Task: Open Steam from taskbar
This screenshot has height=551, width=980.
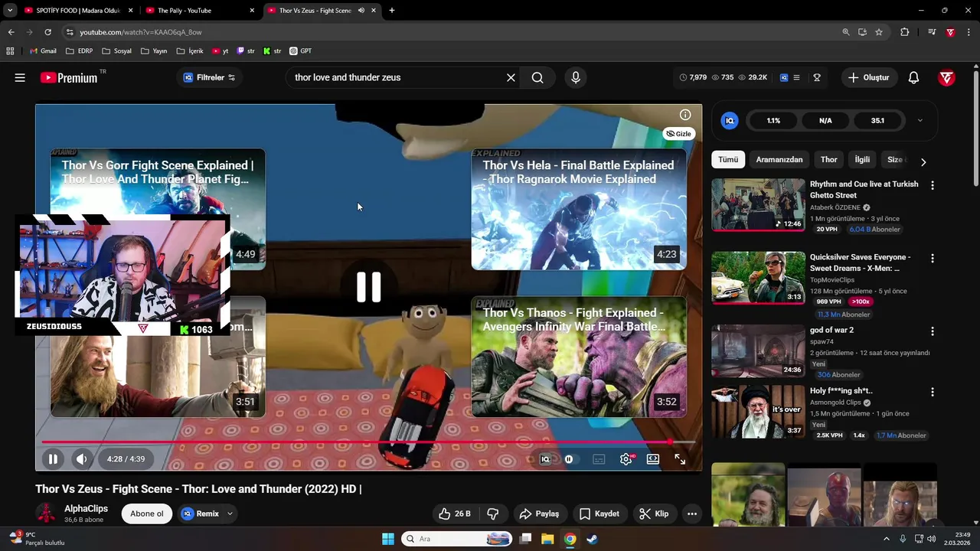Action: pos(593,539)
